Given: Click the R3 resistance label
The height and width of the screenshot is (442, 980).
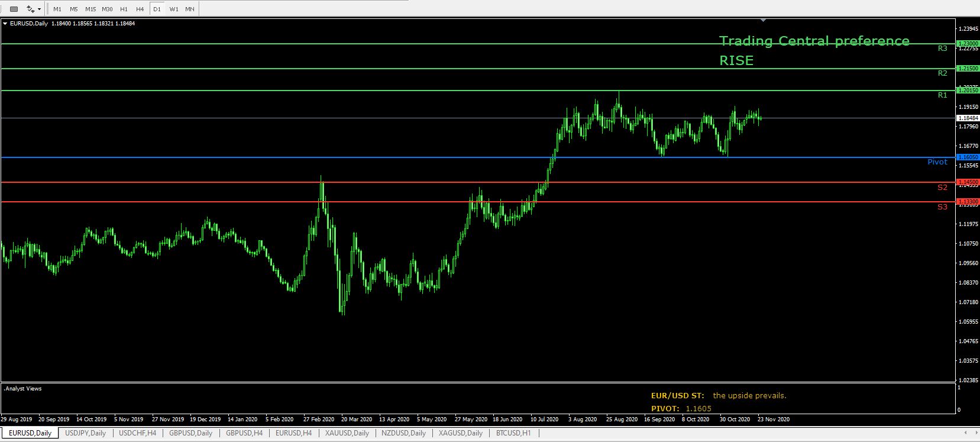Looking at the screenshot, I should 942,49.
